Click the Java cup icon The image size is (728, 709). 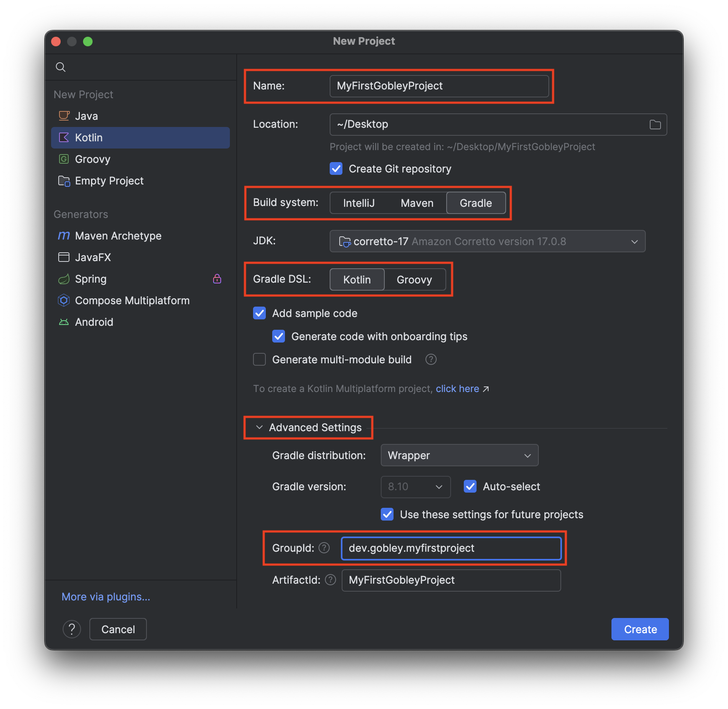(x=64, y=116)
